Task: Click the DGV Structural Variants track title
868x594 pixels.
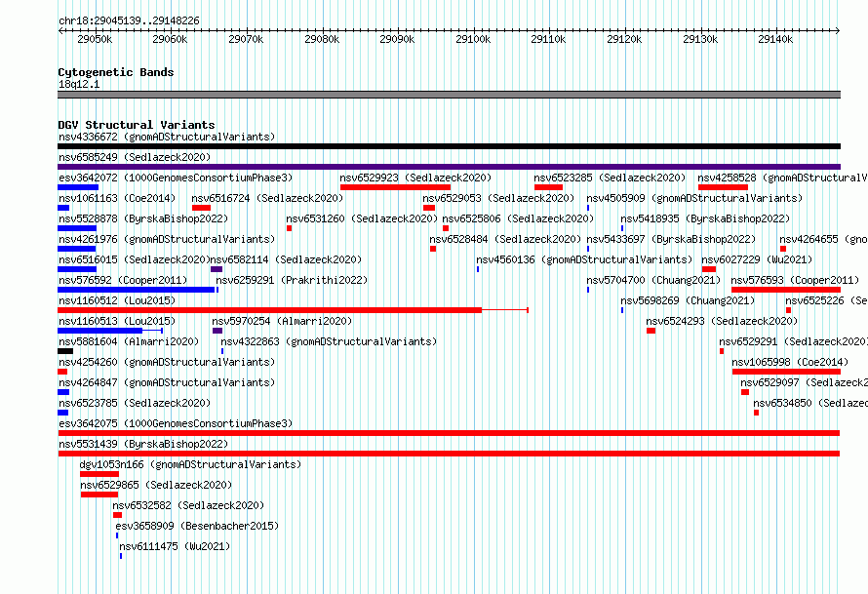Action: point(137,125)
